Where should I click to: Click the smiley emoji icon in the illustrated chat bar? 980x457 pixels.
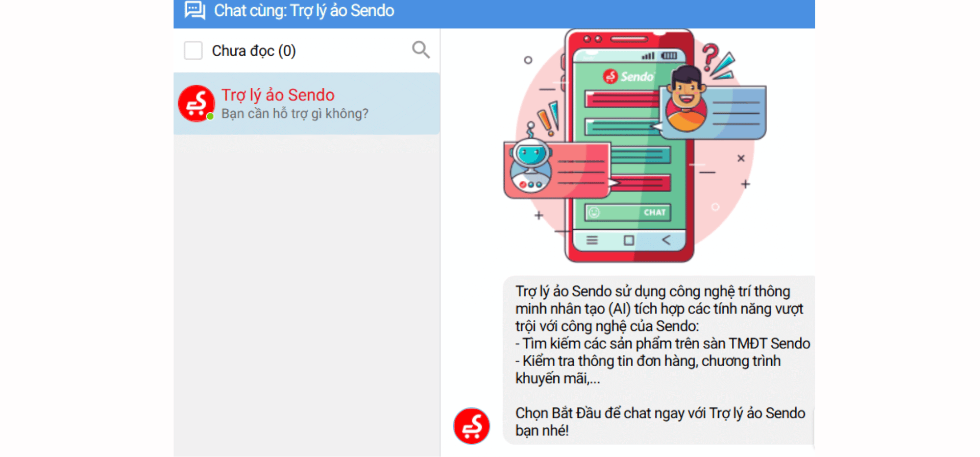(594, 212)
